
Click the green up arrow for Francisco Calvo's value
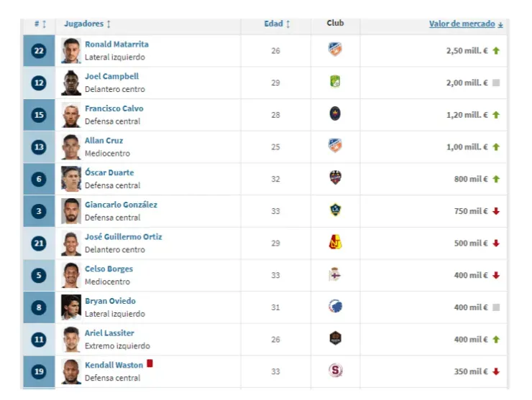(496, 115)
